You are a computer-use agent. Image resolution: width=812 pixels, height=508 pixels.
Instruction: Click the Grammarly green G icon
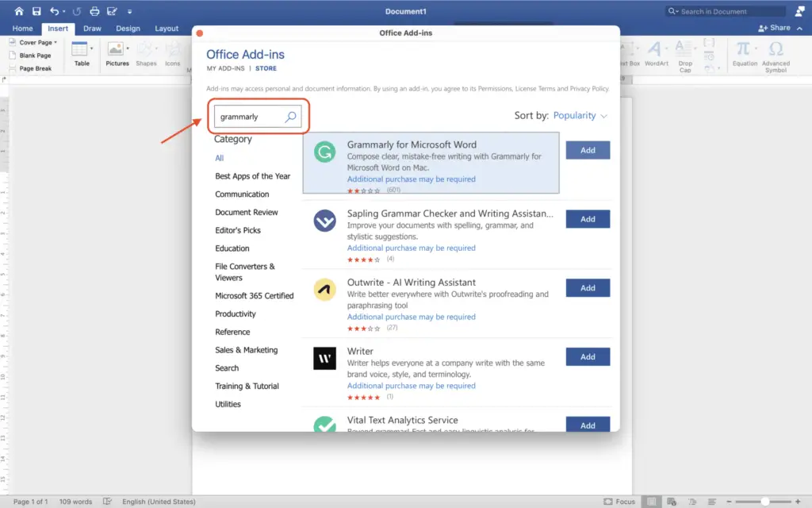[x=324, y=152]
